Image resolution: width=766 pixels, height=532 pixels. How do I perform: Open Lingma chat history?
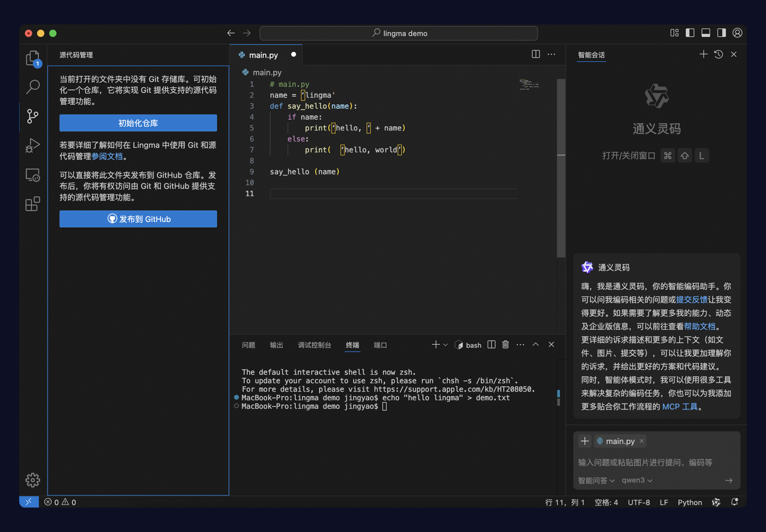pos(719,54)
